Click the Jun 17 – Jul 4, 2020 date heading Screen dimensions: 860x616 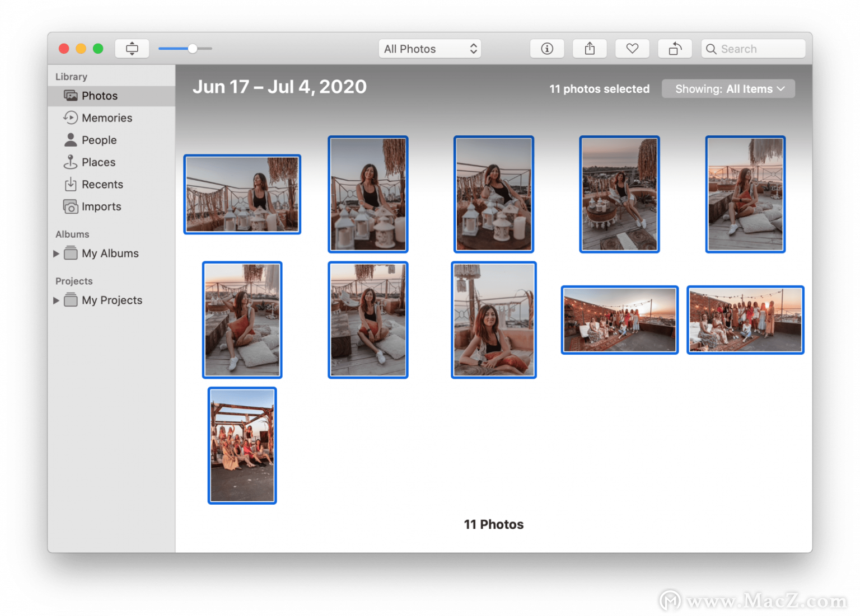[279, 87]
